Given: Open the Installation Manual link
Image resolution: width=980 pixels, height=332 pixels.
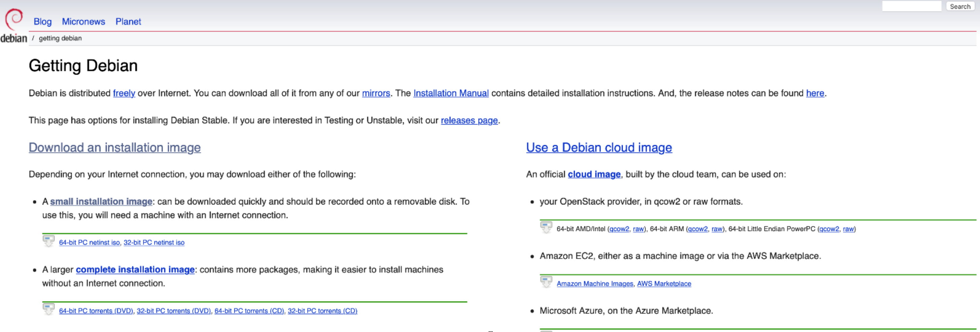Looking at the screenshot, I should pyautogui.click(x=451, y=93).
